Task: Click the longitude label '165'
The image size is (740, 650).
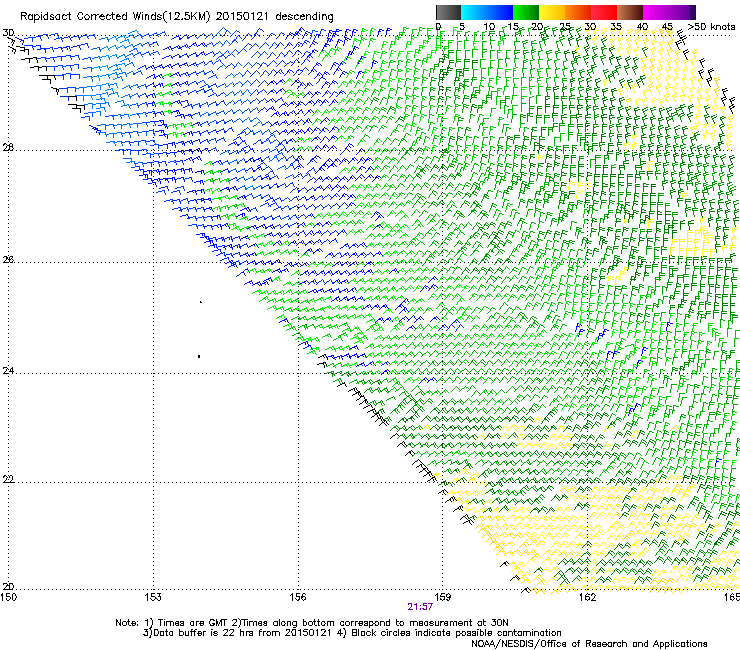Action: [732, 597]
